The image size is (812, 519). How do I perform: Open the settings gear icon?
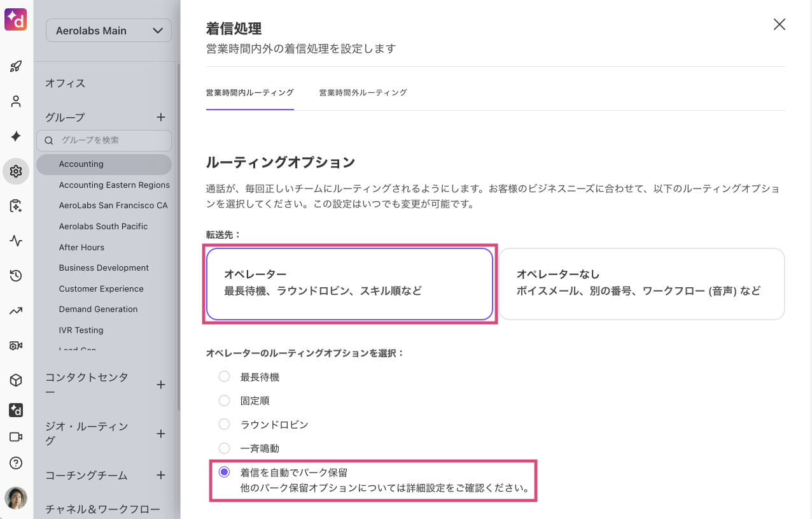(x=16, y=171)
